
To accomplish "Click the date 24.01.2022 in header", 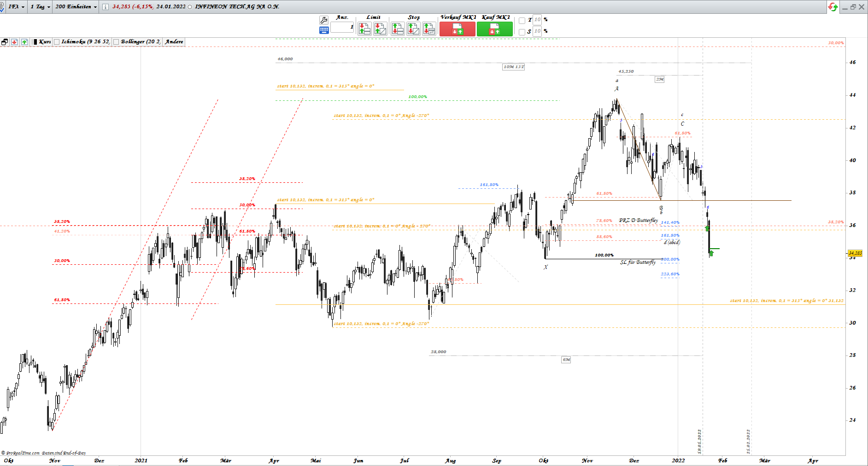I will coord(171,7).
